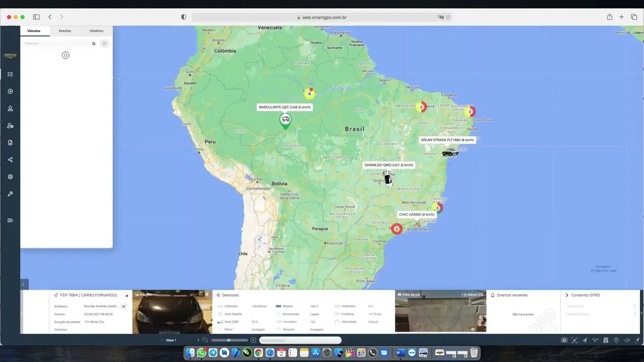Collapse bottom panel with right edge arrow
The height and width of the screenshot is (362, 644).
pos(642,312)
